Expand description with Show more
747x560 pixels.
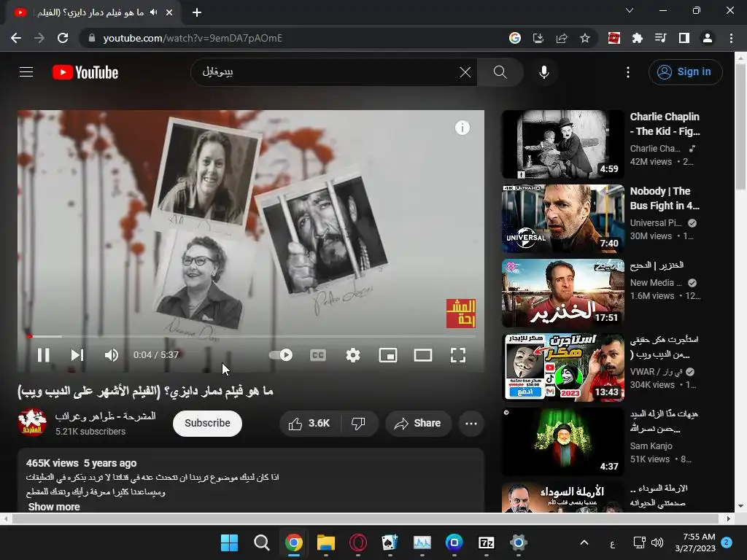click(54, 507)
